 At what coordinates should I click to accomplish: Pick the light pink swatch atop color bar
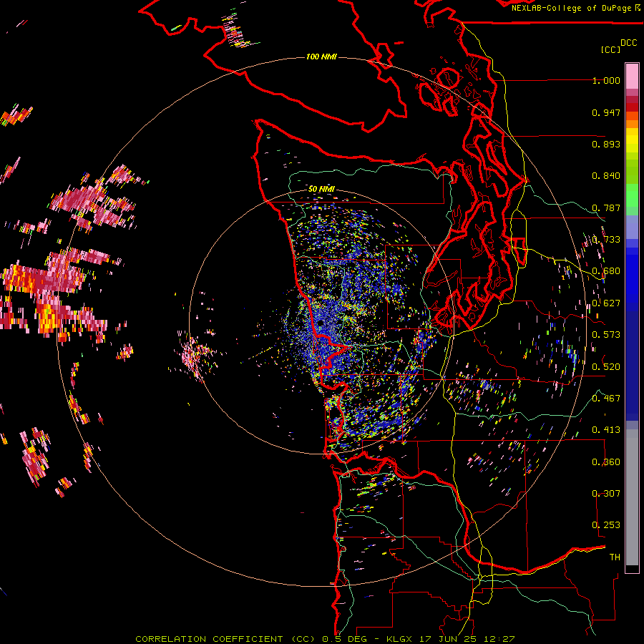(632, 77)
